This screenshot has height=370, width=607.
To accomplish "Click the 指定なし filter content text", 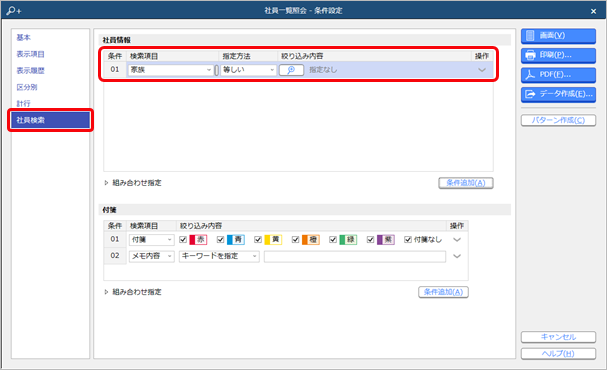I will 323,70.
